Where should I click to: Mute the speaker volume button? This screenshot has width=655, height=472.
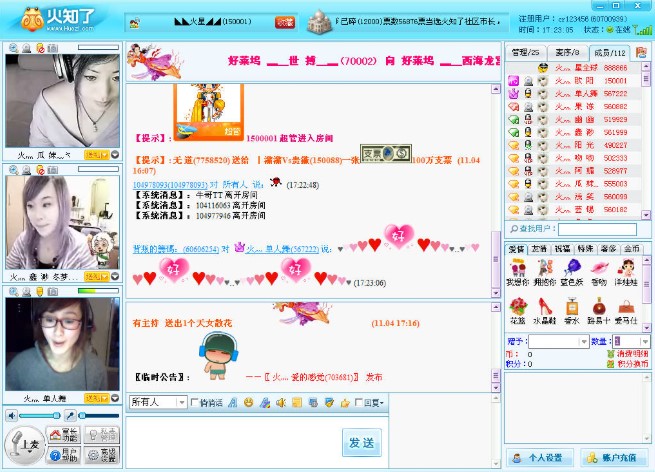(12, 416)
